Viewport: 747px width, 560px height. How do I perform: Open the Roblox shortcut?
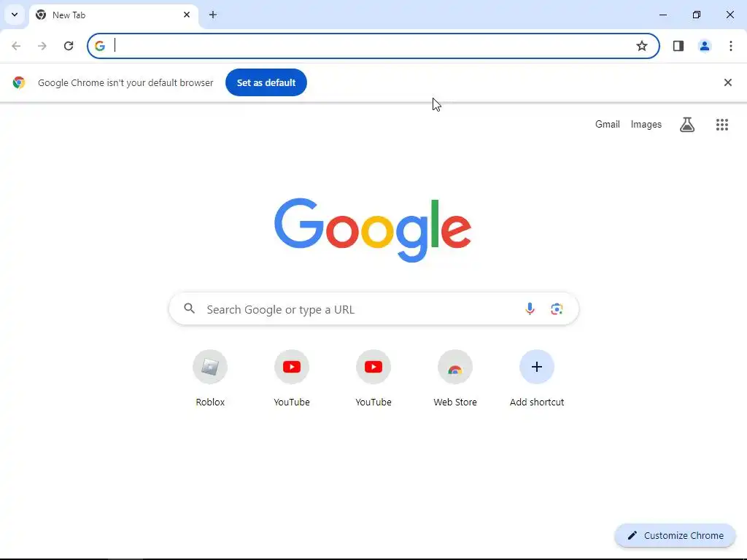(210, 378)
